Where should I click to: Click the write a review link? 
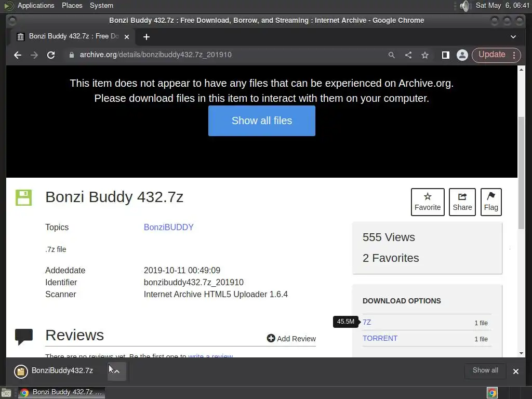click(x=210, y=355)
